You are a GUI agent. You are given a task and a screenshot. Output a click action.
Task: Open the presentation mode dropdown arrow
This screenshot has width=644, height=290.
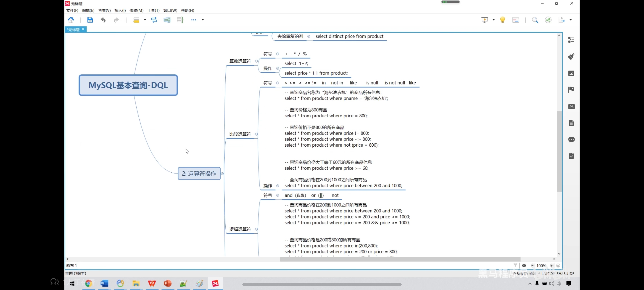494,20
